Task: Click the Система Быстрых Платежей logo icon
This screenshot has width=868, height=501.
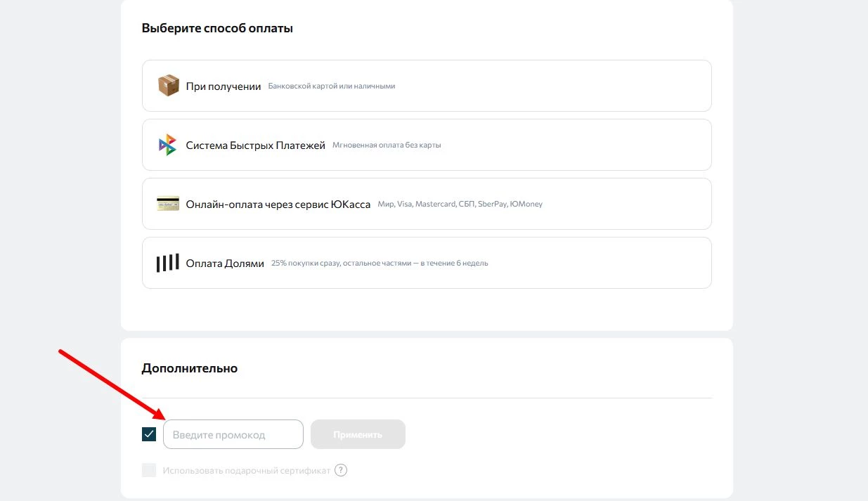Action: click(x=167, y=145)
